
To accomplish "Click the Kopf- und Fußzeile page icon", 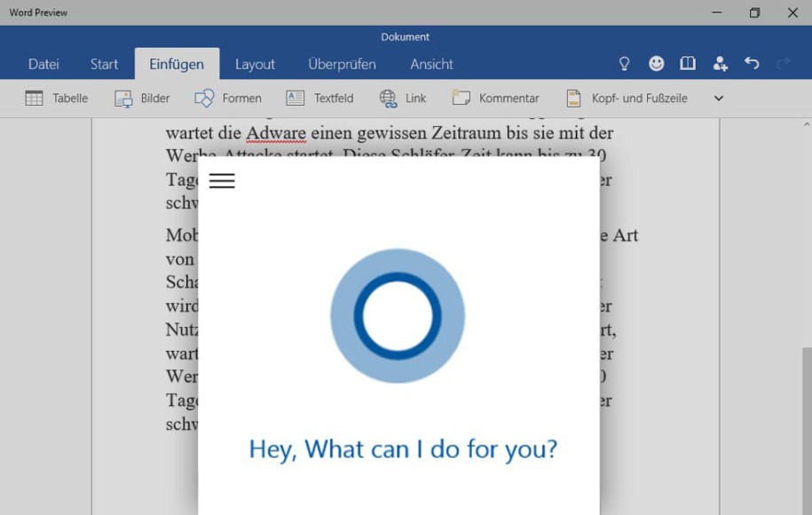I will pos(573,98).
